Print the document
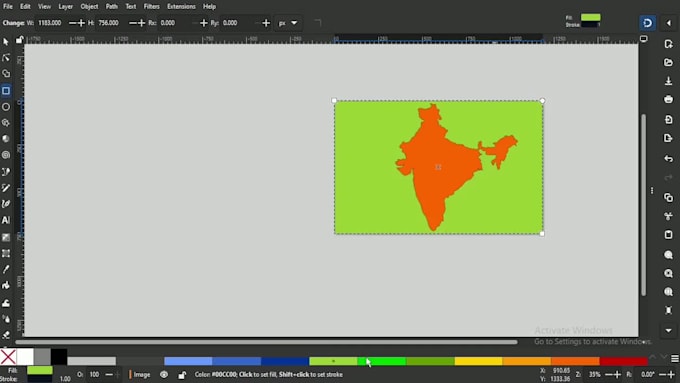The height and width of the screenshot is (383, 680). 668,99
